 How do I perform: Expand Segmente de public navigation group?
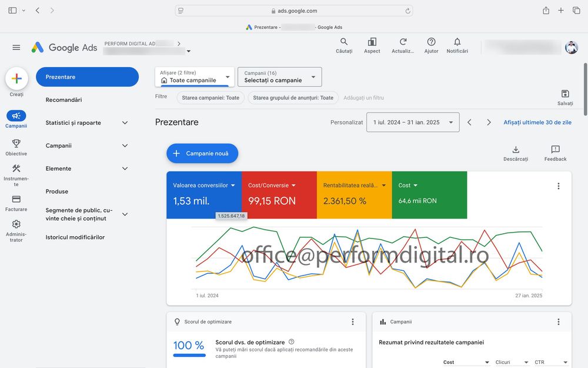pyautogui.click(x=125, y=214)
